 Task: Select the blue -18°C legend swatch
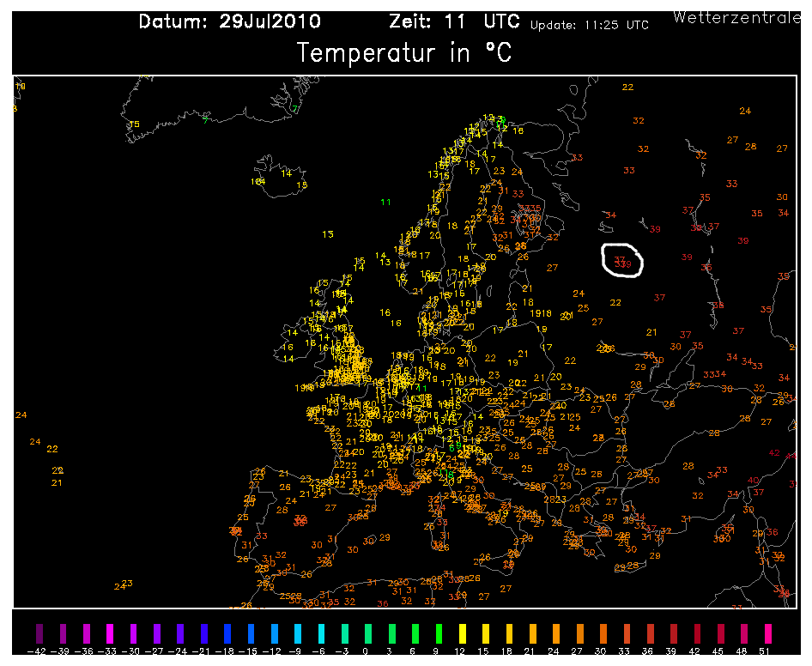[x=227, y=634]
